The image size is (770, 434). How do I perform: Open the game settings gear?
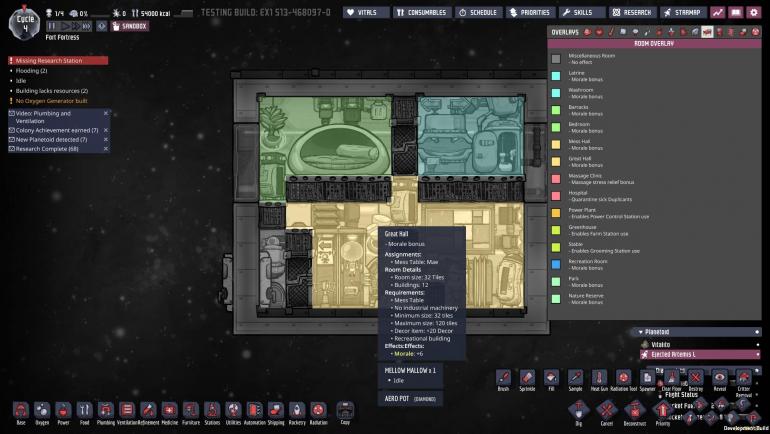[753, 12]
